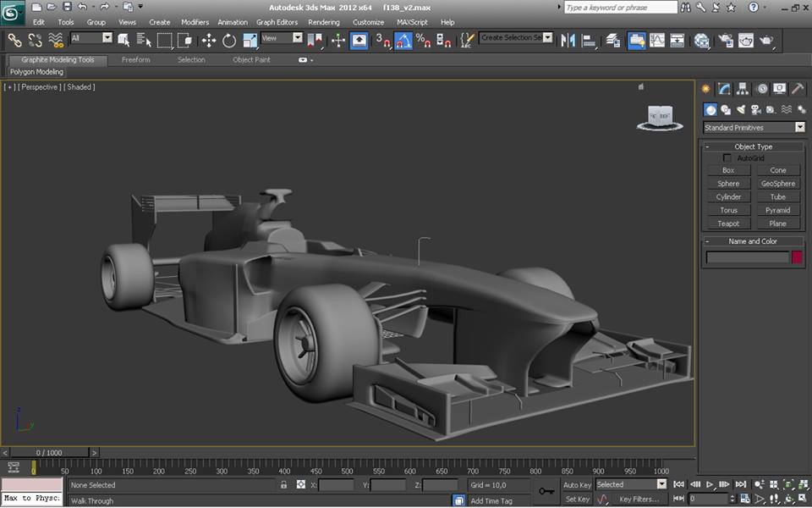
Task: Click the Use Pivot Point Center icon
Action: (x=315, y=40)
